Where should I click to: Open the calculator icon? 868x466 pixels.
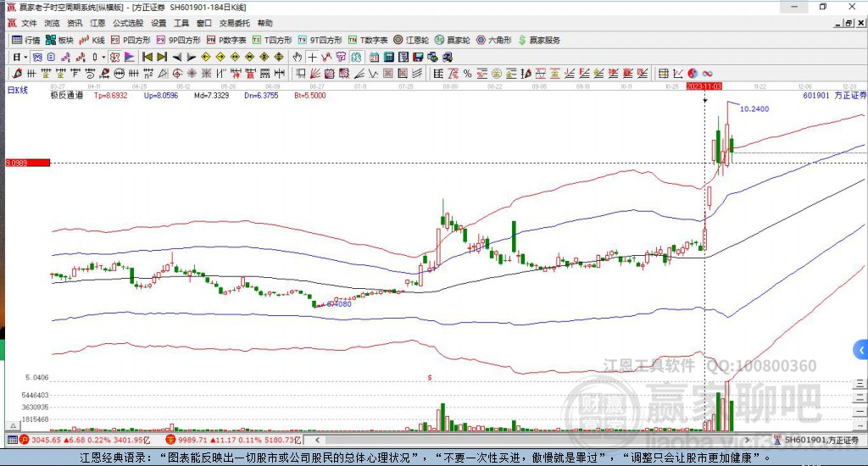388,57
